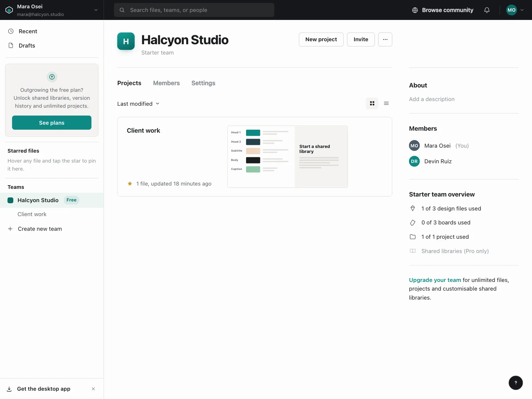
Task: Click the Invite button
Action: point(361,40)
